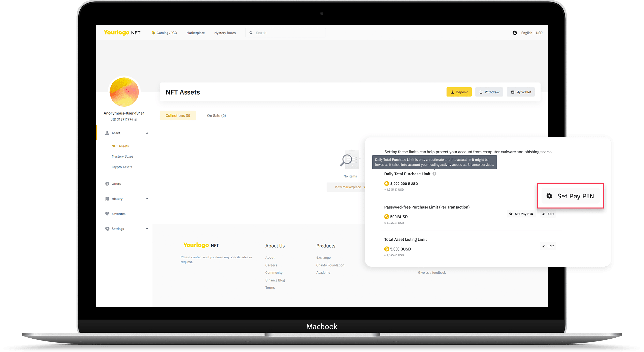Click the search magnifier icon in navbar

tap(251, 33)
